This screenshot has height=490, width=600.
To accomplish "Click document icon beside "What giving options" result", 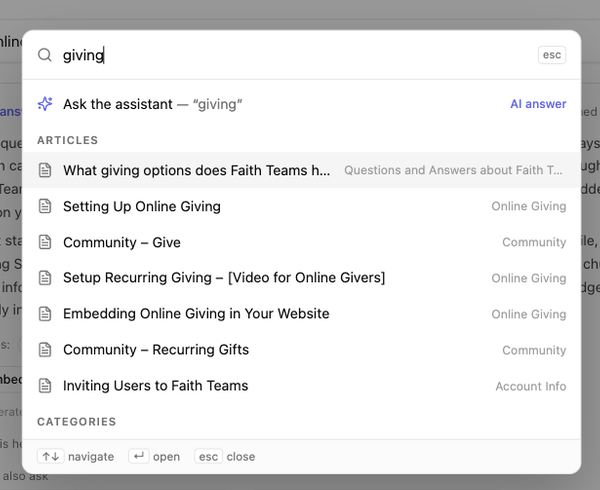I will pos(45,170).
